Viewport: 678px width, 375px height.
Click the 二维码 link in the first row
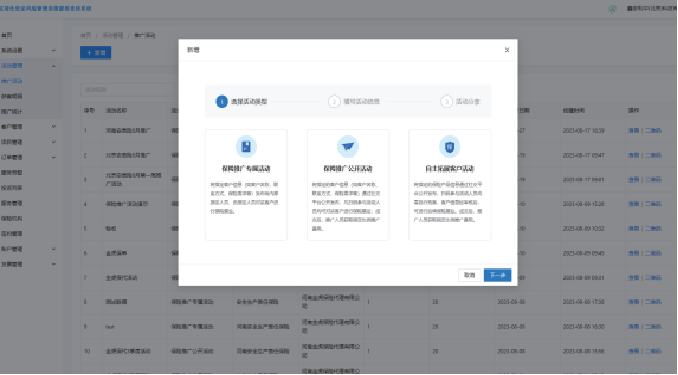pos(653,131)
